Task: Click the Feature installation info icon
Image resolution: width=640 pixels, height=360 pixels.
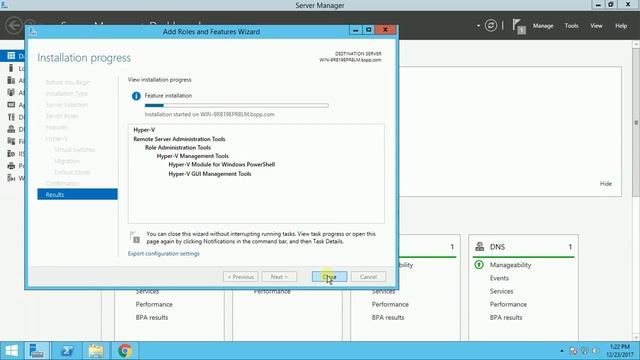Action: 136,96
